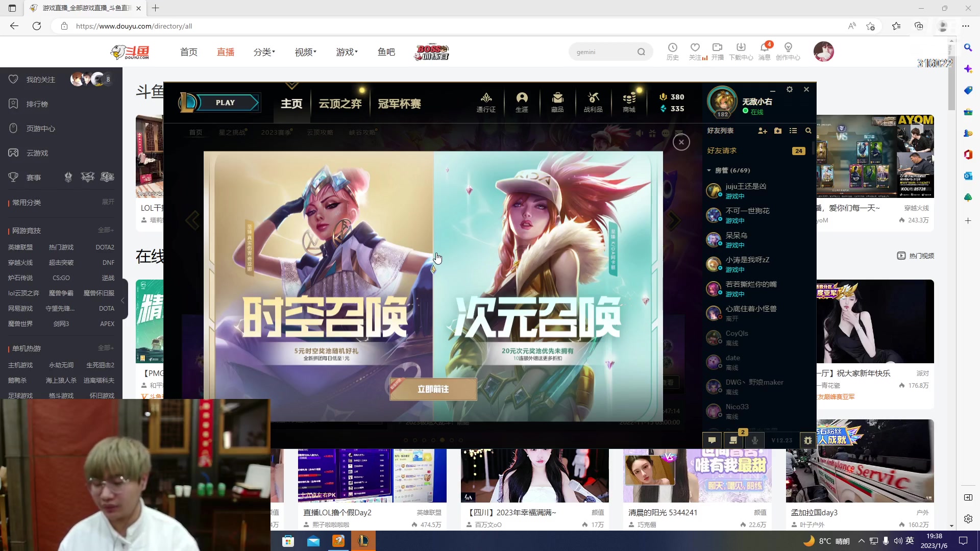Click the 立即前往 button on the promo
The image size is (980, 551).
pyautogui.click(x=433, y=389)
